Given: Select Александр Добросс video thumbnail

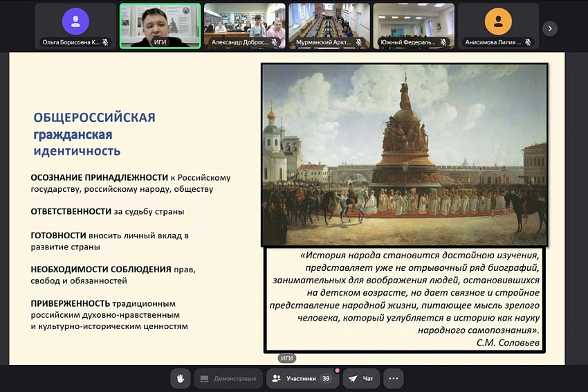Looking at the screenshot, I should coord(244,25).
